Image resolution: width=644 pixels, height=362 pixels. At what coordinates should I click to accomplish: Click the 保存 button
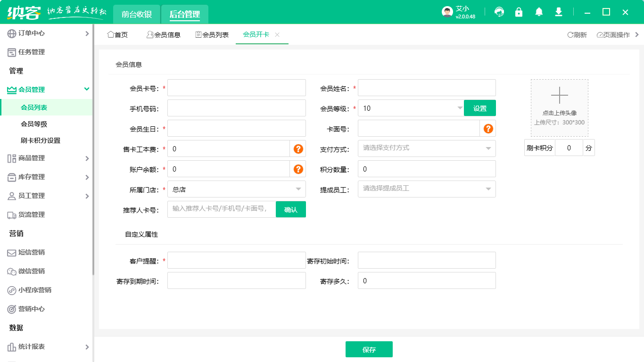coord(369,349)
